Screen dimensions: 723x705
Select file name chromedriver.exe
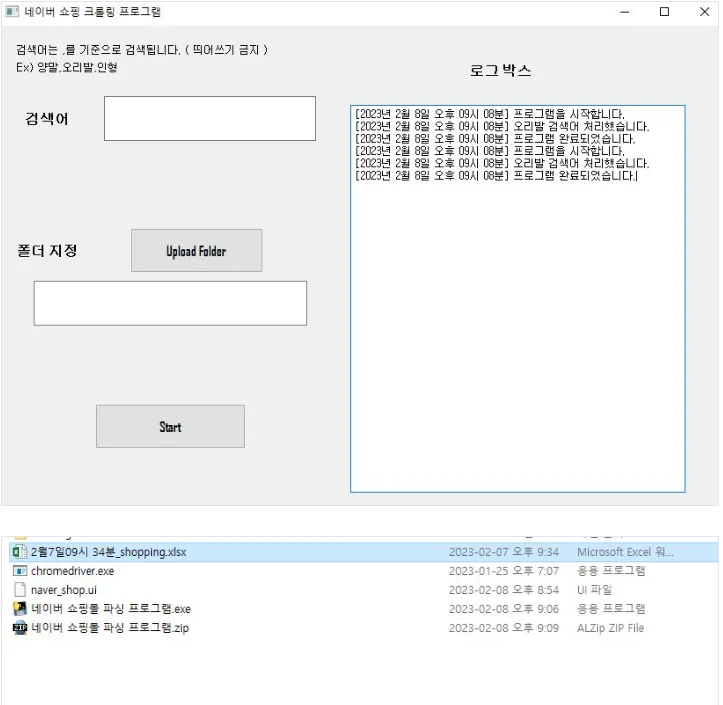[72, 571]
